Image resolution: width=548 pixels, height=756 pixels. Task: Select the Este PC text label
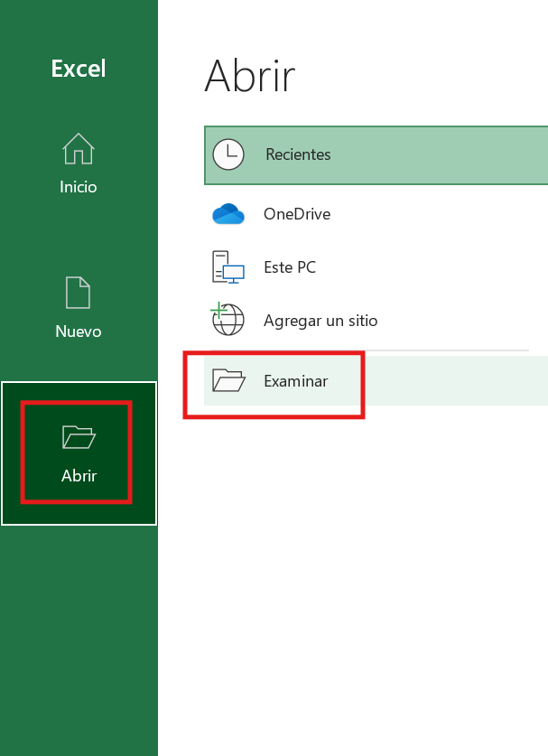click(290, 267)
